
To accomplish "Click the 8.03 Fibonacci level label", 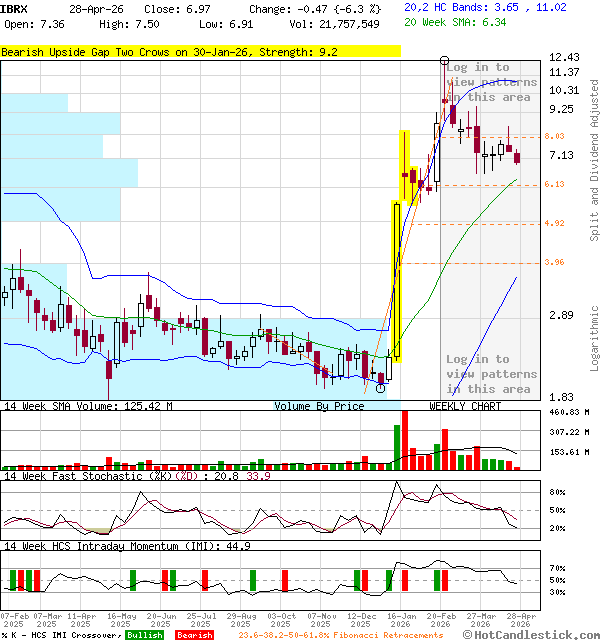I will click(555, 136).
